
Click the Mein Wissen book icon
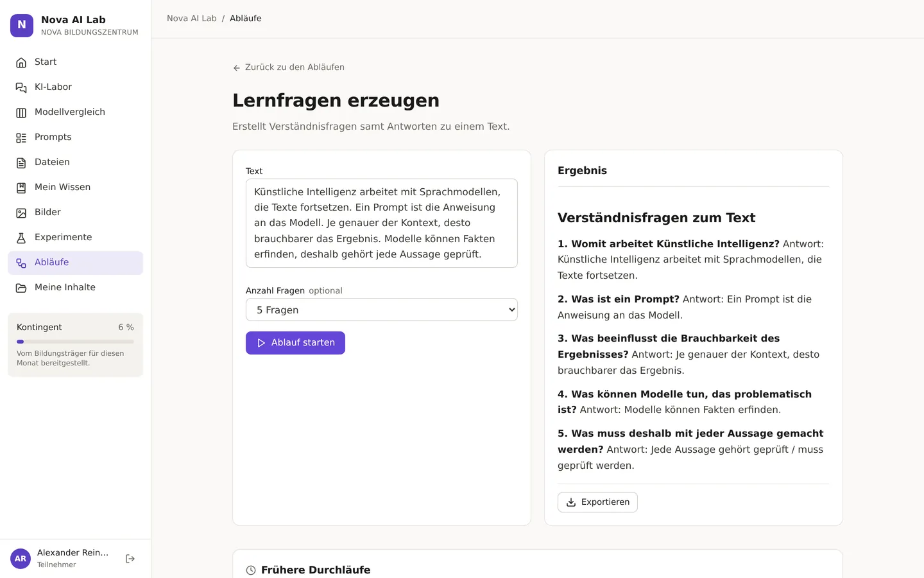(21, 188)
